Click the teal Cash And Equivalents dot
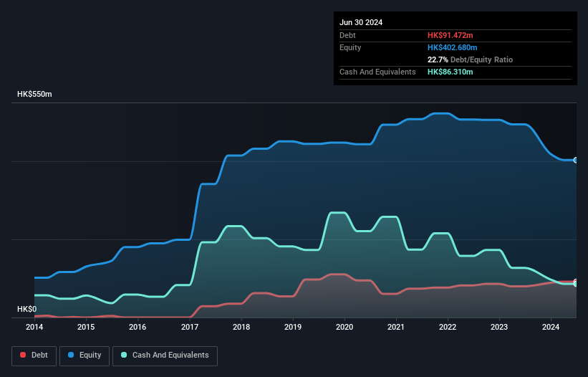 (x=124, y=355)
